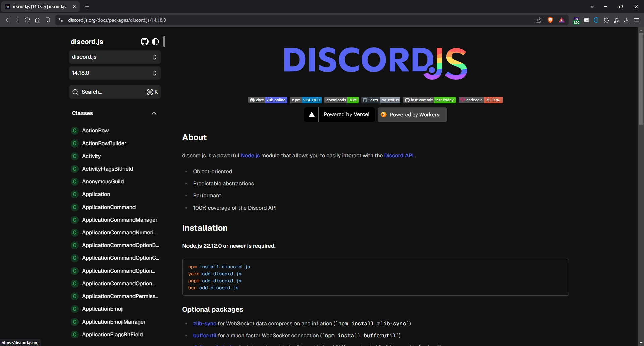Close the discord.js (14.18.0) tab
This screenshot has height=346, width=644.
[74, 7]
